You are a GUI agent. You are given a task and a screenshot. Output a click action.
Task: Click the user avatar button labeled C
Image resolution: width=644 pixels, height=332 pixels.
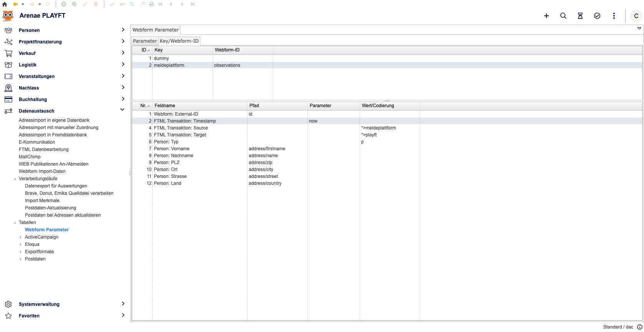[x=636, y=16]
